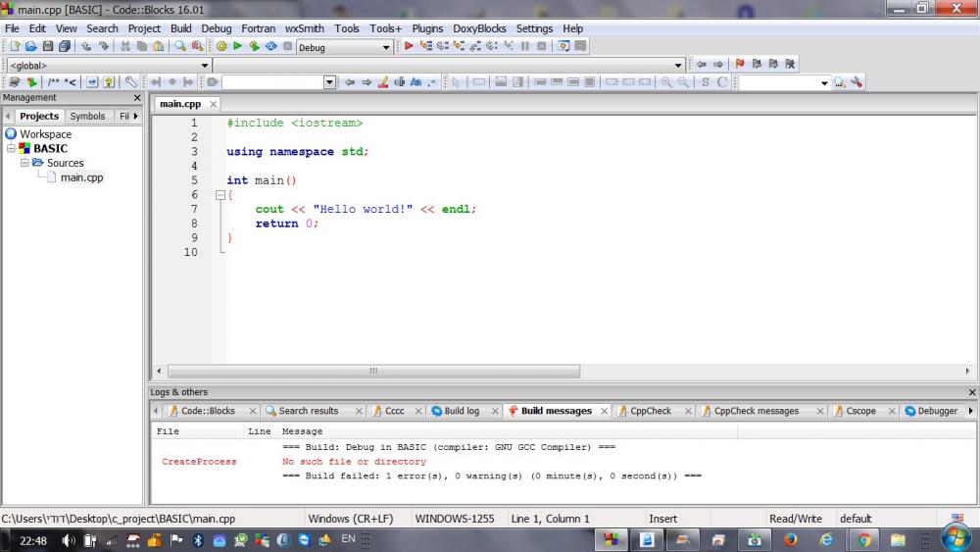Close the main.cpp editor tab
The image size is (980, 552).
213,104
